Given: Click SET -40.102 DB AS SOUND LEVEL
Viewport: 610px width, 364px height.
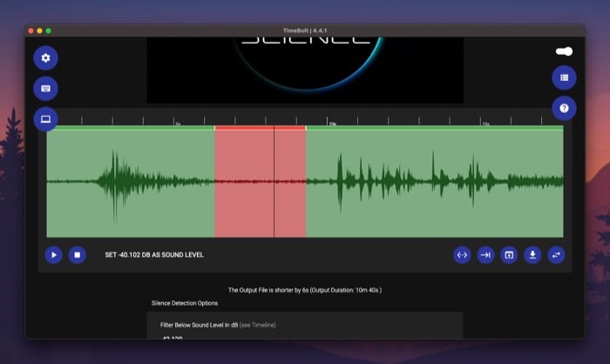Looking at the screenshot, I should click(x=154, y=255).
